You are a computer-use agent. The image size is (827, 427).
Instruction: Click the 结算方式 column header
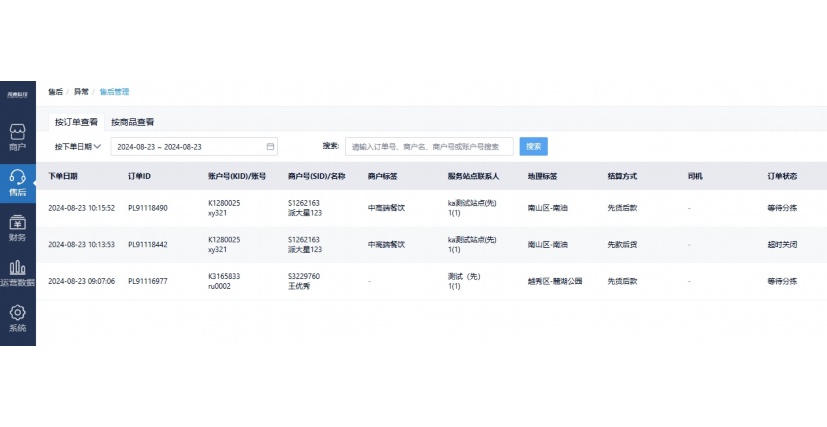click(622, 176)
